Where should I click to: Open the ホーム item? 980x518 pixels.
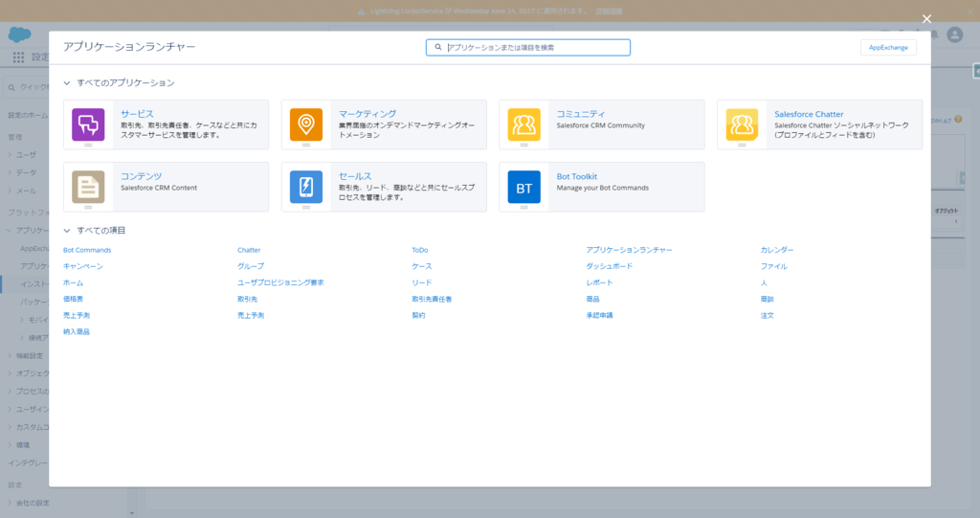[x=73, y=282]
